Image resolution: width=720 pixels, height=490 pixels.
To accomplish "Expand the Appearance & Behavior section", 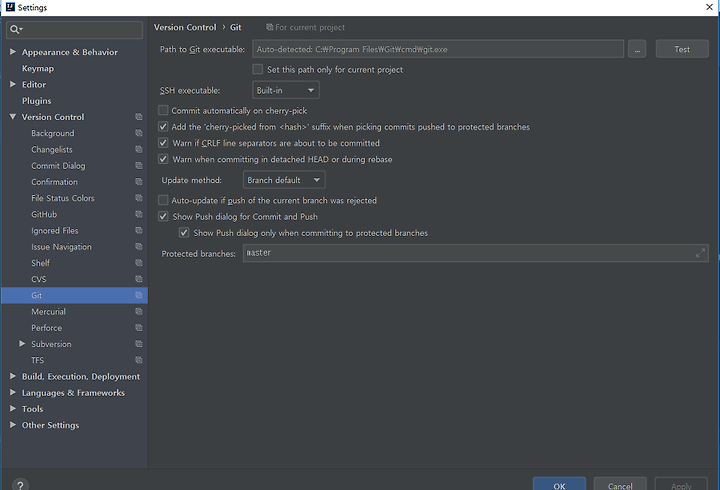I will [13, 52].
